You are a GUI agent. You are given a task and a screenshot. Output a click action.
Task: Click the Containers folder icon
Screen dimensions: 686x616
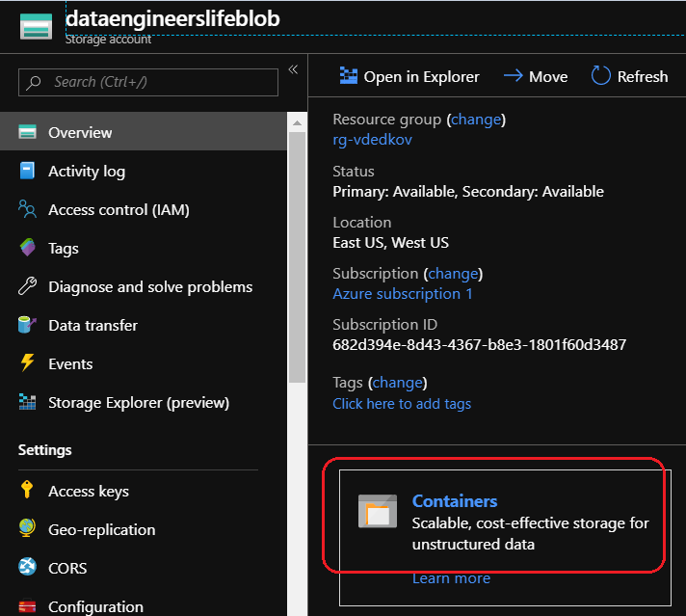pyautogui.click(x=378, y=511)
